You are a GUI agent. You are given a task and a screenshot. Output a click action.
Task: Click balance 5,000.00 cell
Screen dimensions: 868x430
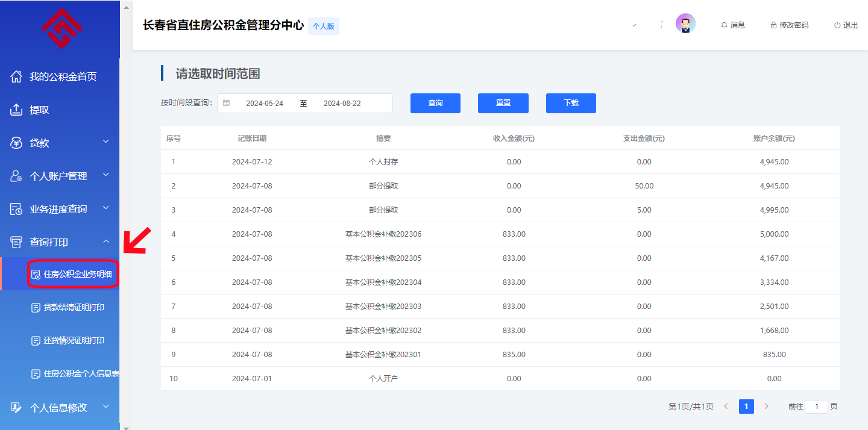point(774,234)
